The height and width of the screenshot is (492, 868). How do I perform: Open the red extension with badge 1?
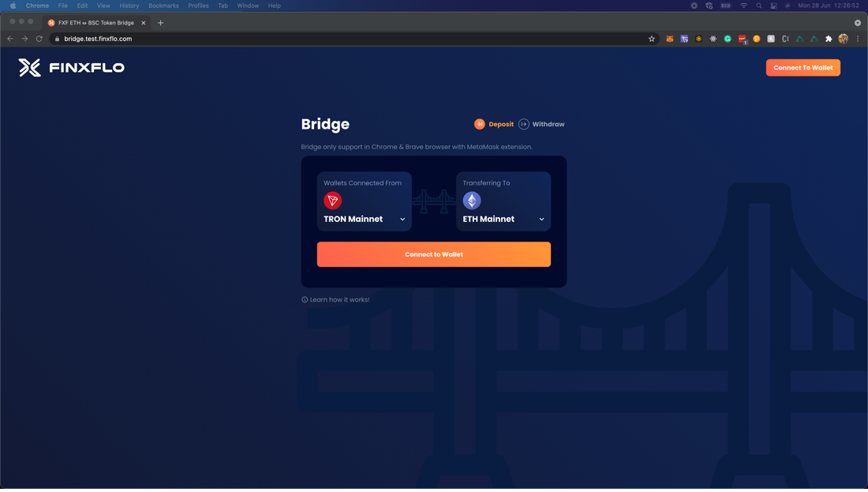coord(743,39)
